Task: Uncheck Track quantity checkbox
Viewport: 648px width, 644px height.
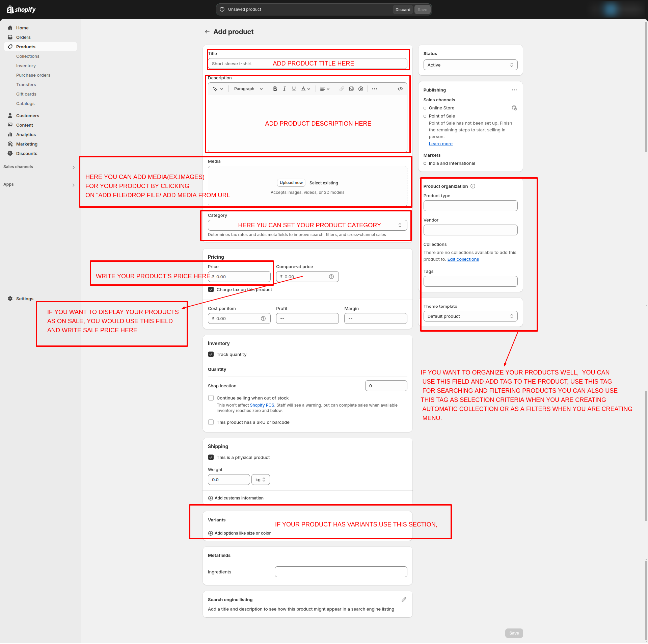Action: (x=211, y=354)
